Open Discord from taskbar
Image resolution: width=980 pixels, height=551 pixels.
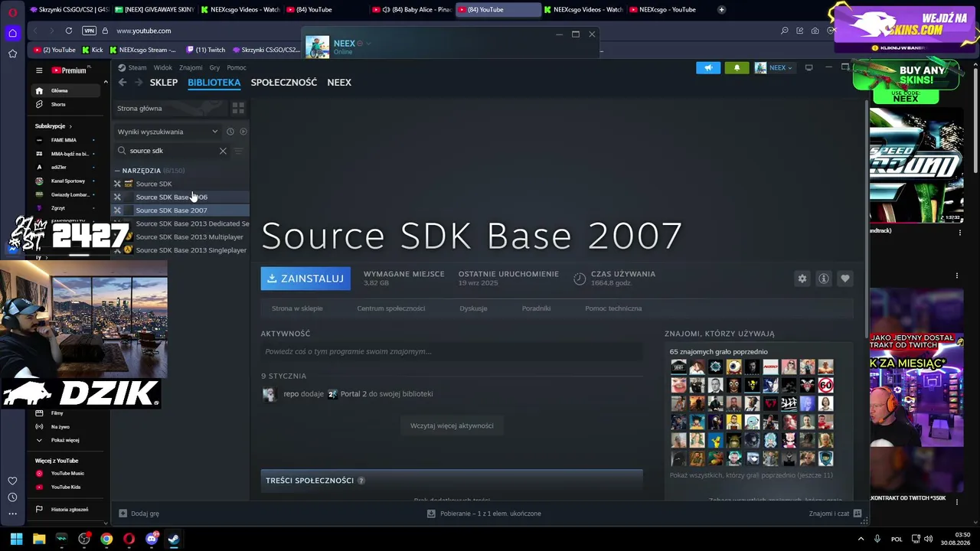coord(152,539)
